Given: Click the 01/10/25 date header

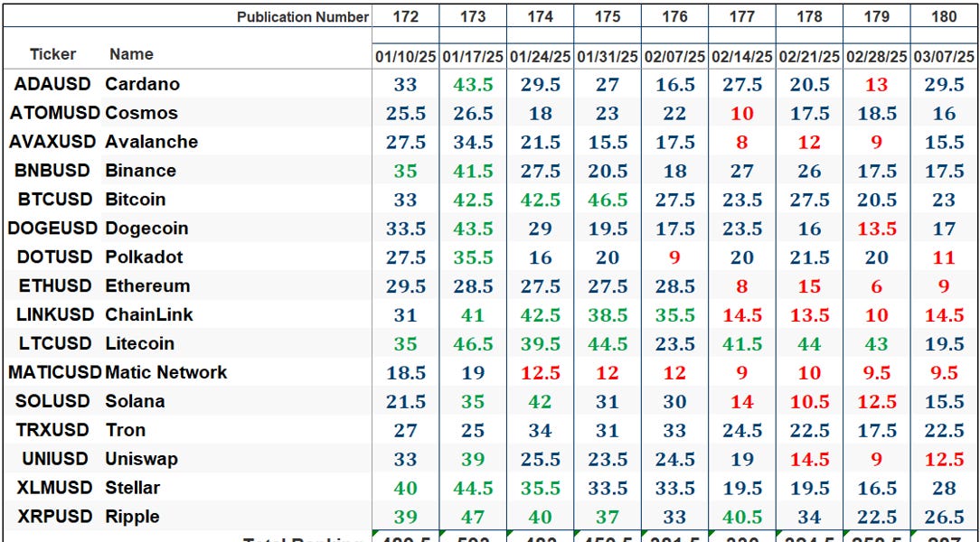Looking at the screenshot, I should tap(406, 57).
